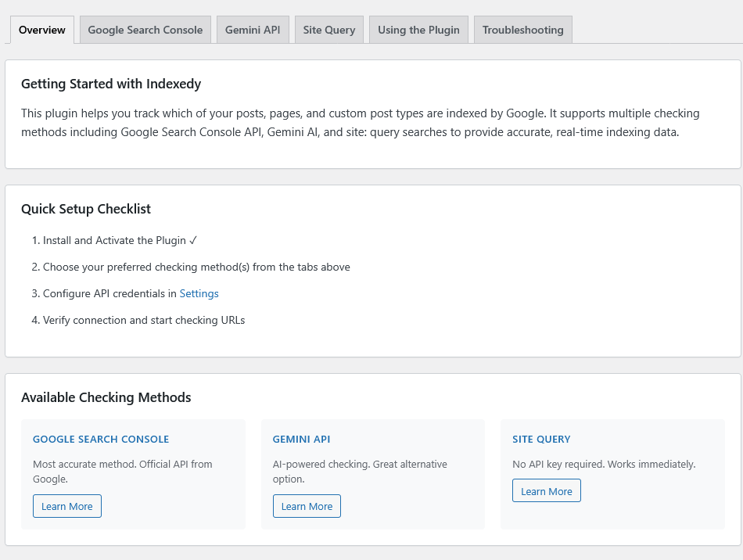
Task: Open the Troubleshooting tab
Action: tap(522, 30)
